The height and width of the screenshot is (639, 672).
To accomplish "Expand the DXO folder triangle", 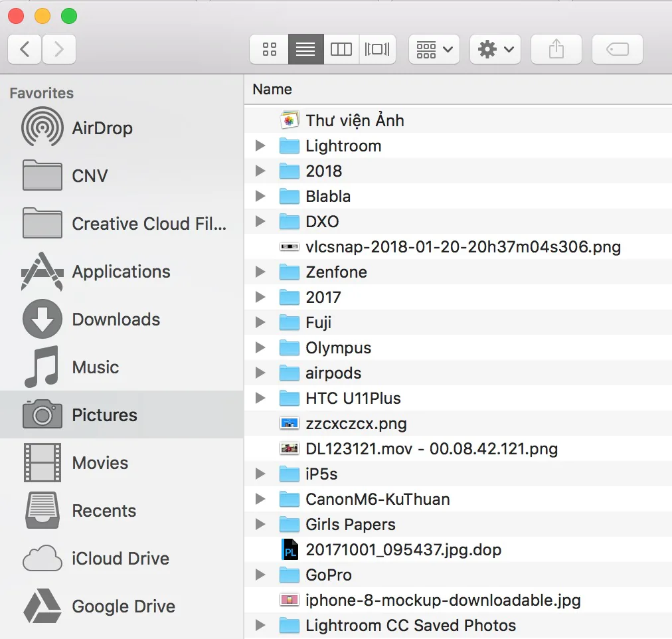I will [260, 222].
